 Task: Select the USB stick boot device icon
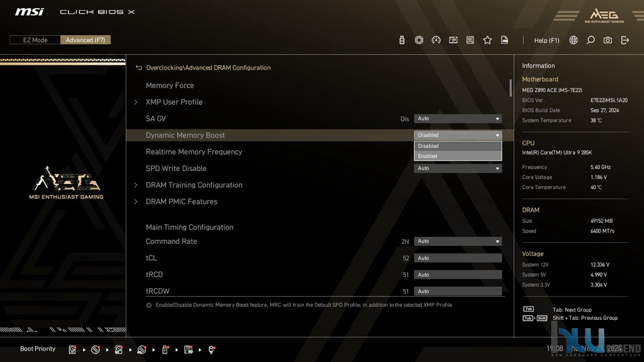pos(165,349)
